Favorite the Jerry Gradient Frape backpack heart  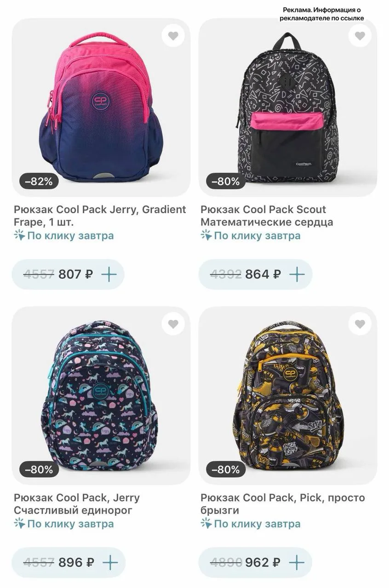tap(173, 36)
